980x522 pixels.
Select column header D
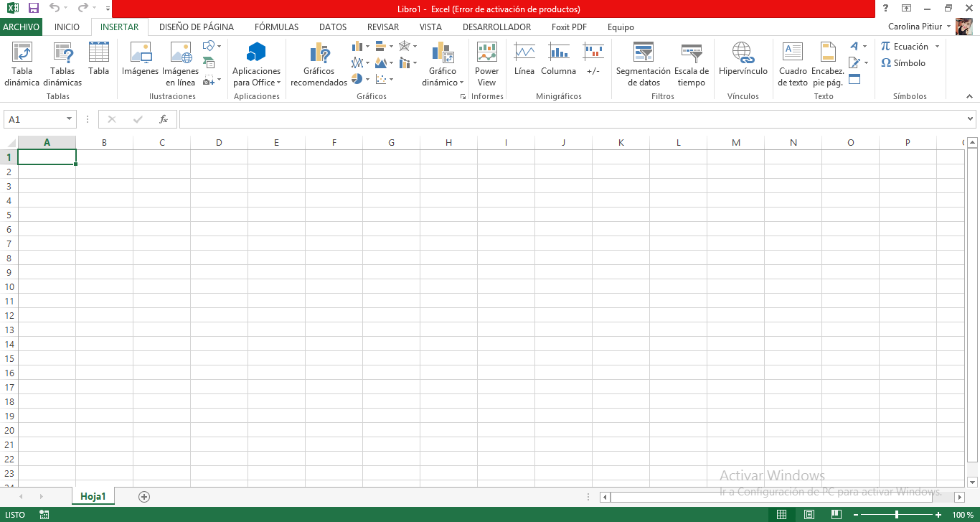(x=219, y=142)
